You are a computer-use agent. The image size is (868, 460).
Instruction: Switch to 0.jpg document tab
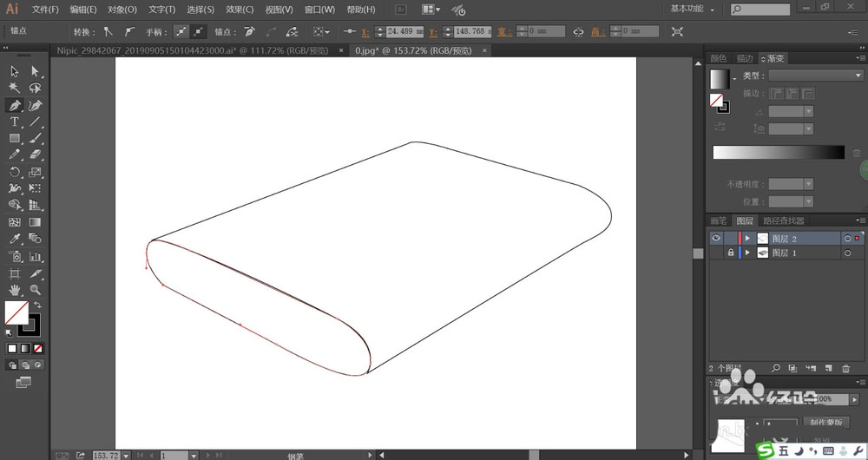coord(413,50)
